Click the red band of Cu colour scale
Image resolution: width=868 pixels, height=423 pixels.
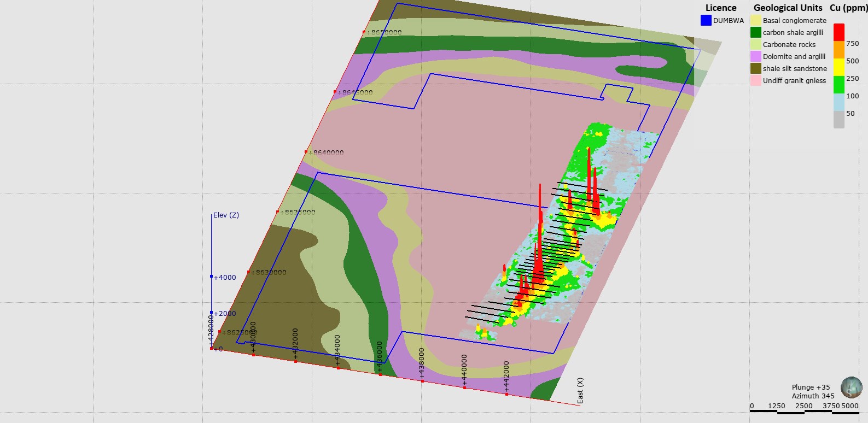838,32
